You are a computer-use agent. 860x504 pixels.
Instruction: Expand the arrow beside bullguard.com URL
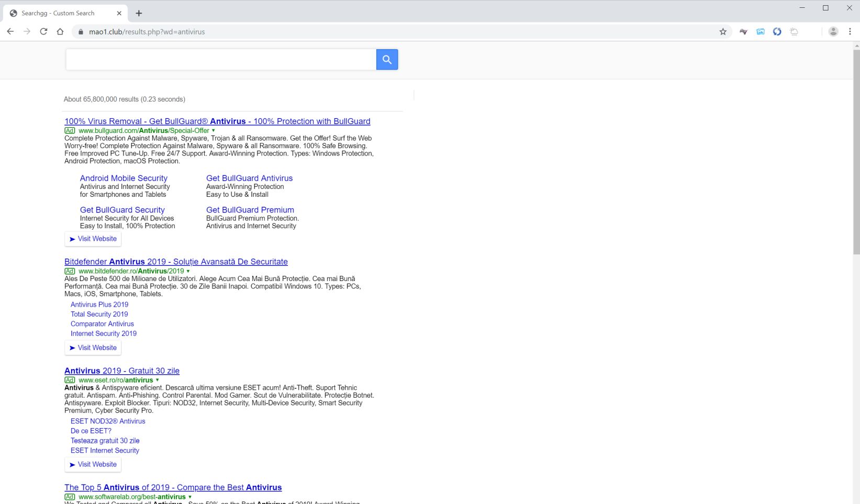point(213,131)
